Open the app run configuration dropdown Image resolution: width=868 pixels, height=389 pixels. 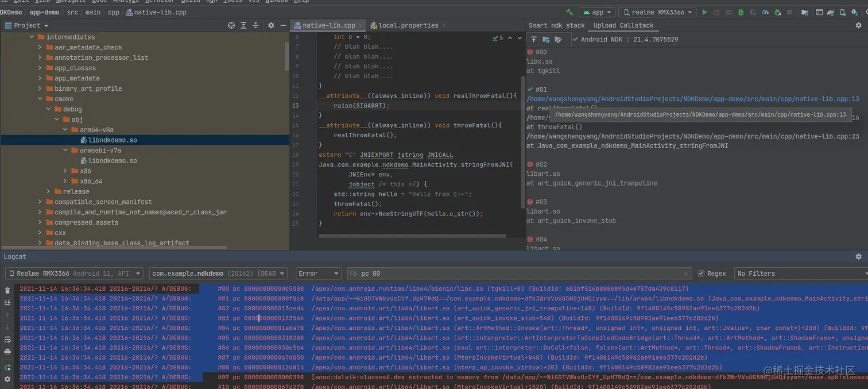pos(598,12)
